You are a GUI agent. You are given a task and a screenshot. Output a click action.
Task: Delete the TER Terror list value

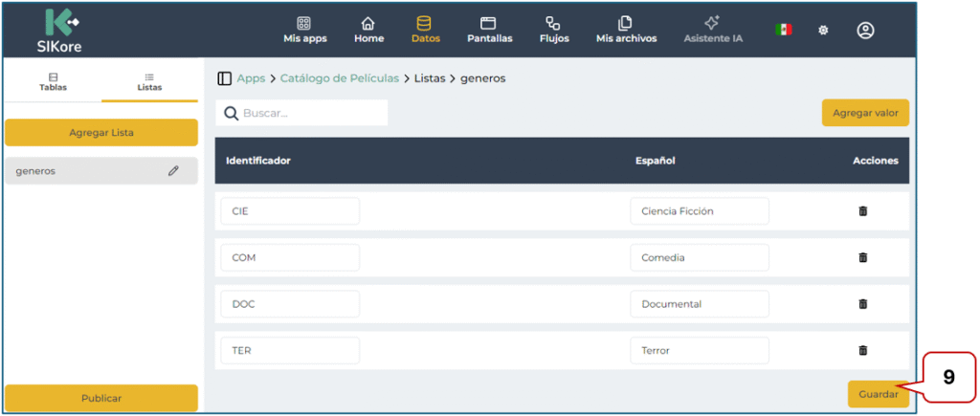[862, 351]
